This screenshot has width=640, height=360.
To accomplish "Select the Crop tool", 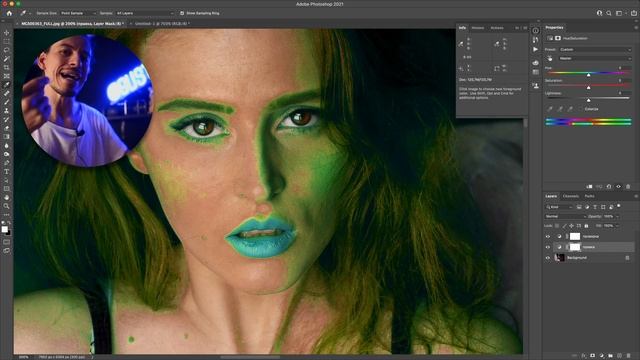I will tap(7, 67).
